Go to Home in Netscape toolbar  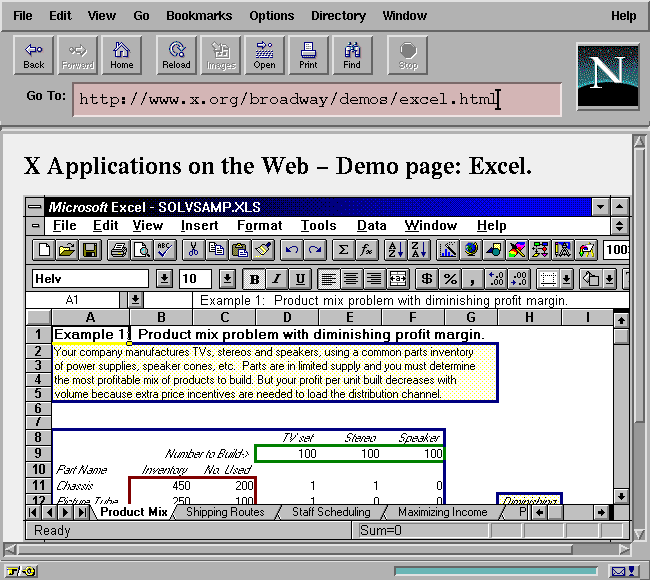[x=121, y=55]
